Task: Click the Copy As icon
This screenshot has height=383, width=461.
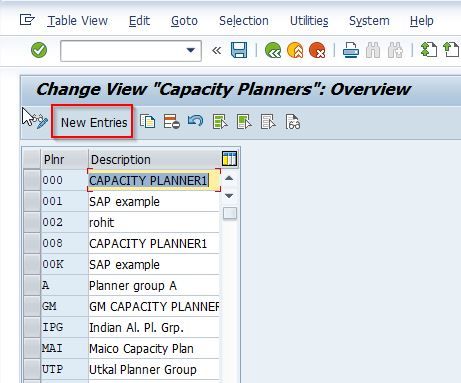Action: (148, 122)
